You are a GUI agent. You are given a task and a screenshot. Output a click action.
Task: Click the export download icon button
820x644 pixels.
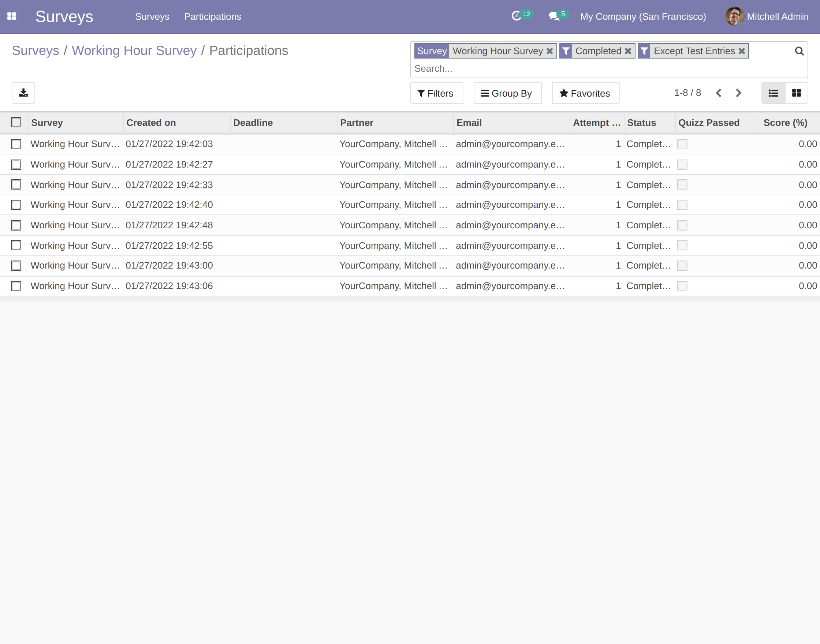click(23, 93)
